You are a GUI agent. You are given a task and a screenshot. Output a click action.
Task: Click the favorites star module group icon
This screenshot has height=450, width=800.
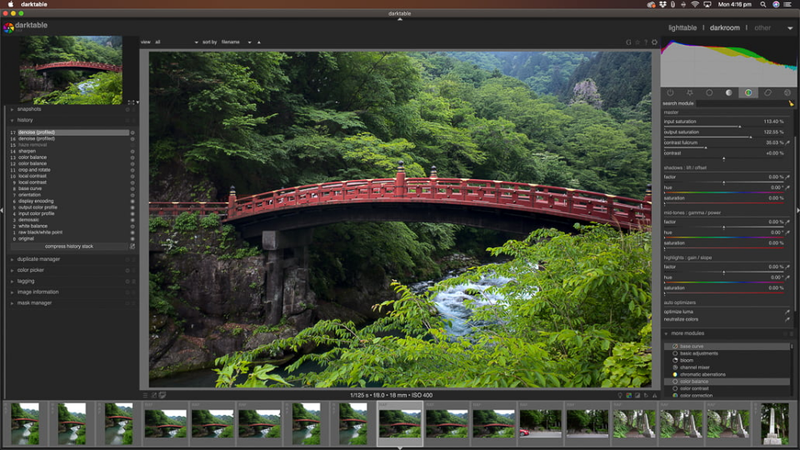pos(689,93)
